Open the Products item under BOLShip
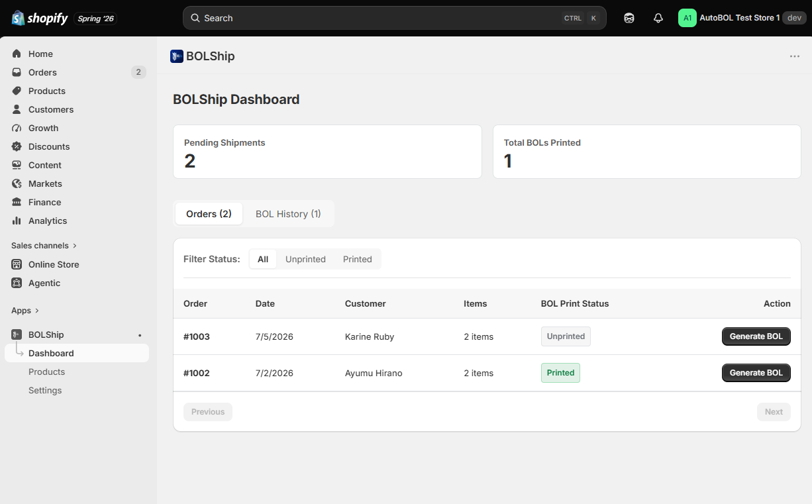 click(77, 372)
